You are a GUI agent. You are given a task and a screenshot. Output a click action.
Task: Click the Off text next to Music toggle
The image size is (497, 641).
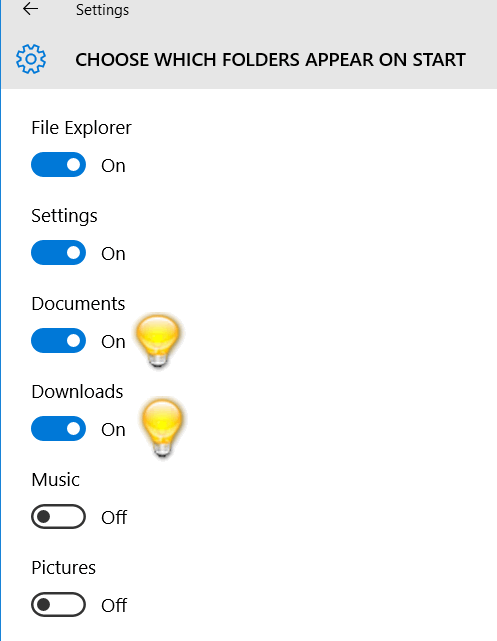pos(114,518)
